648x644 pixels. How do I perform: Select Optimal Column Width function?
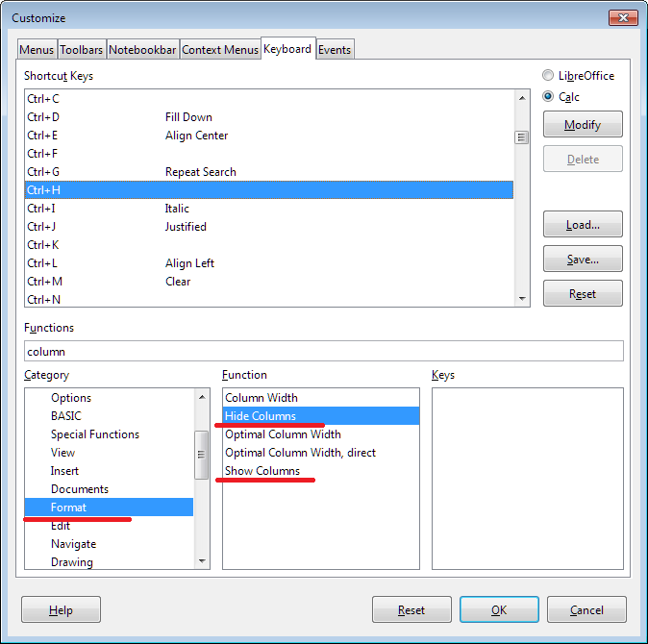(x=283, y=434)
